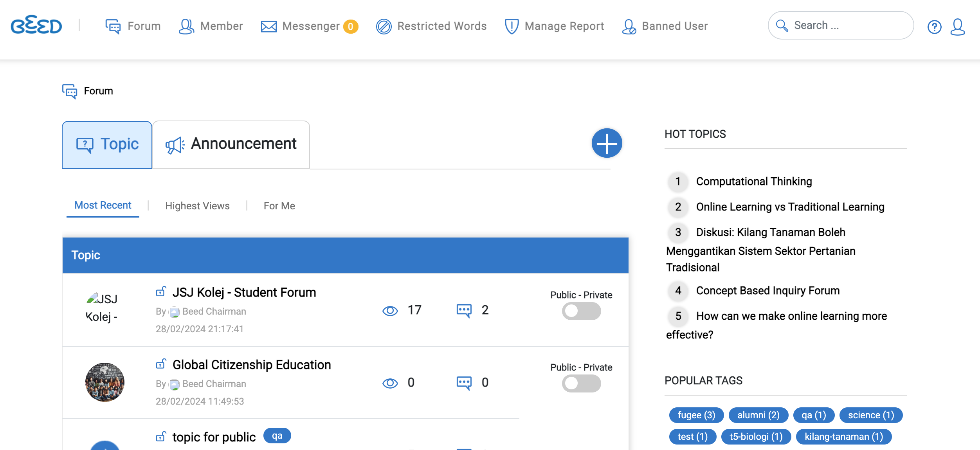
Task: Click the BEED logo
Action: pos(36,25)
